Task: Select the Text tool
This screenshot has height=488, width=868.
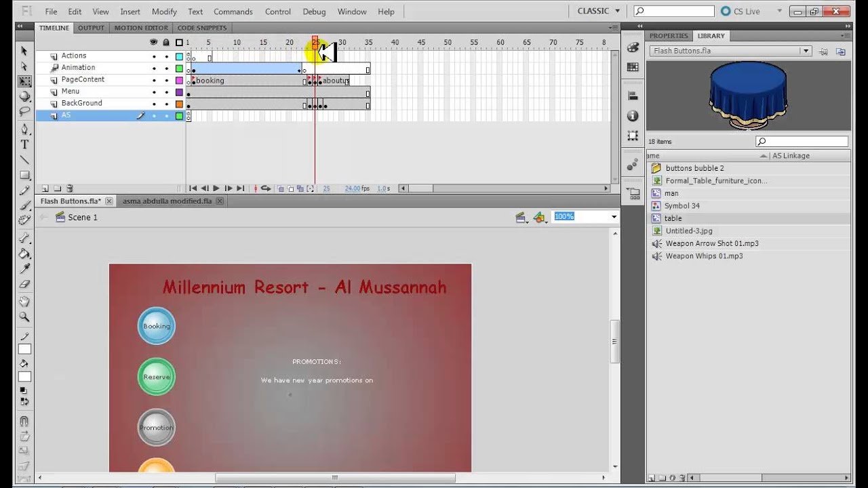Action: click(x=24, y=144)
